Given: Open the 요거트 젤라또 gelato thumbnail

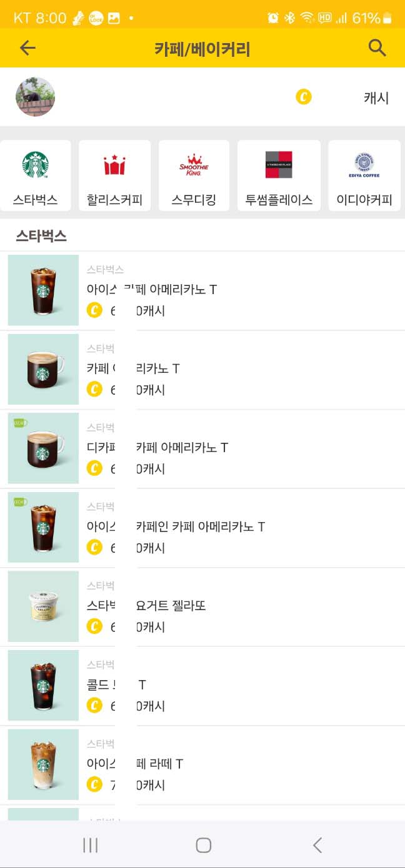Looking at the screenshot, I should pos(42,606).
